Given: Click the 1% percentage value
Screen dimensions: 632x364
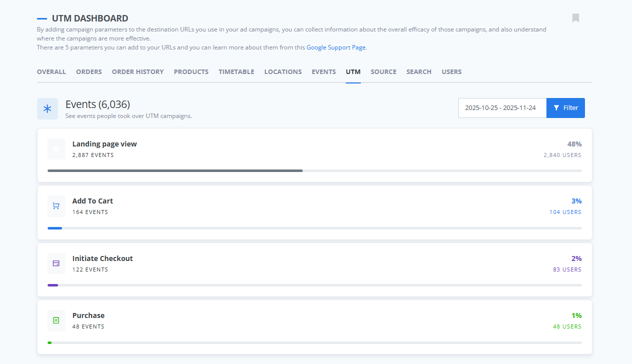Looking at the screenshot, I should tap(576, 315).
